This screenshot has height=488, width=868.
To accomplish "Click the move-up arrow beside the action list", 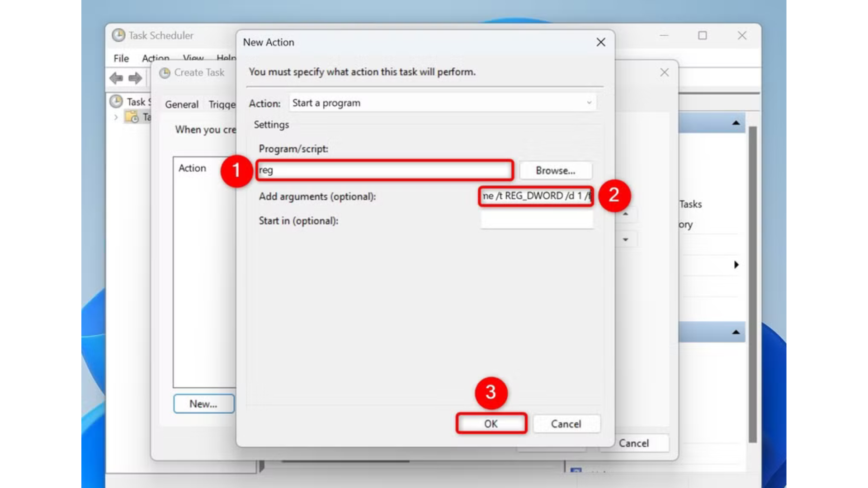I will tap(626, 214).
